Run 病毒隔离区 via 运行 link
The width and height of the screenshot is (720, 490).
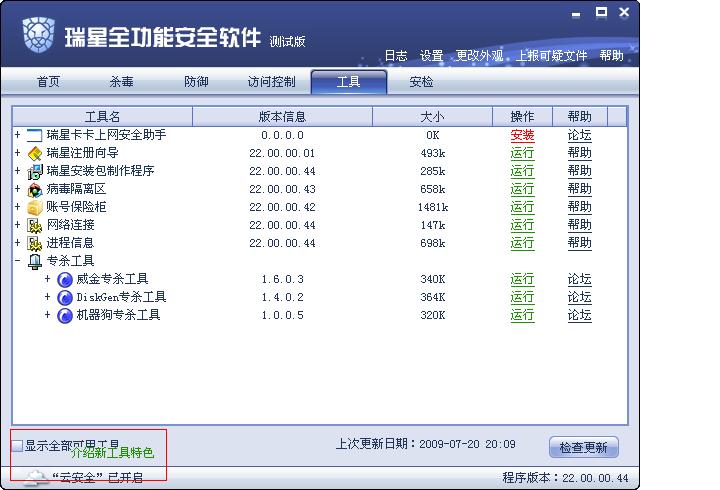522,189
